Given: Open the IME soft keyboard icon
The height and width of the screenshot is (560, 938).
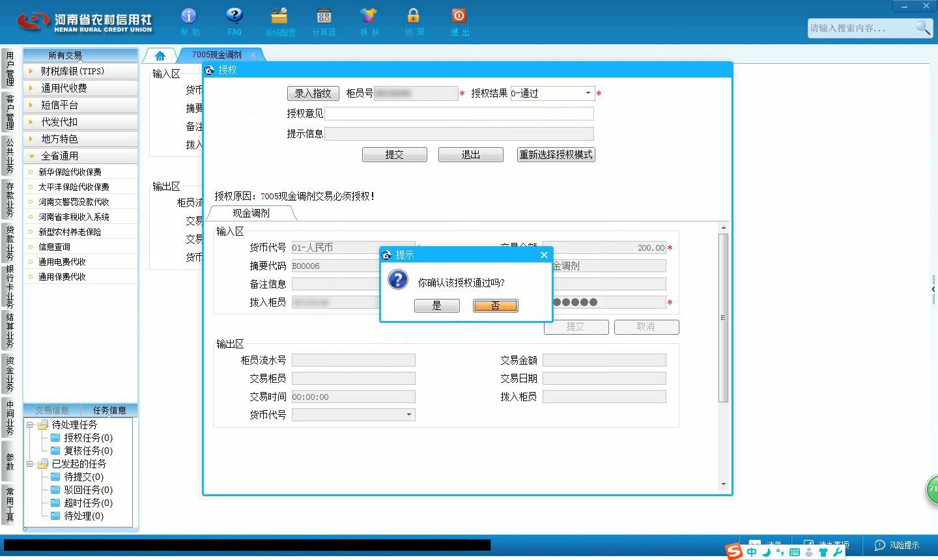Looking at the screenshot, I should (794, 552).
